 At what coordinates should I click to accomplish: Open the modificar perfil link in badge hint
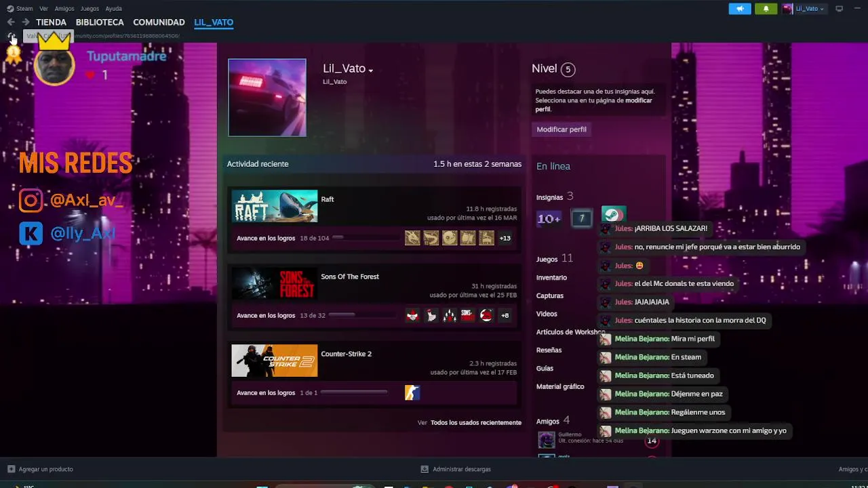pyautogui.click(x=593, y=104)
